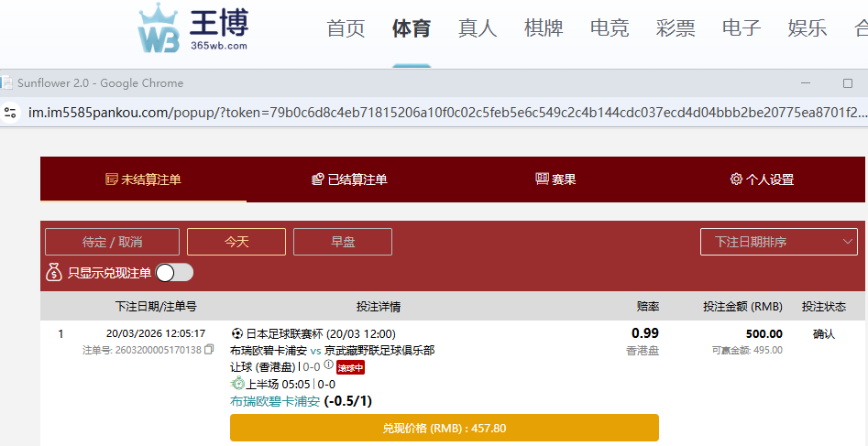
Task: Click the 滚球中 live badge
Action: point(350,367)
